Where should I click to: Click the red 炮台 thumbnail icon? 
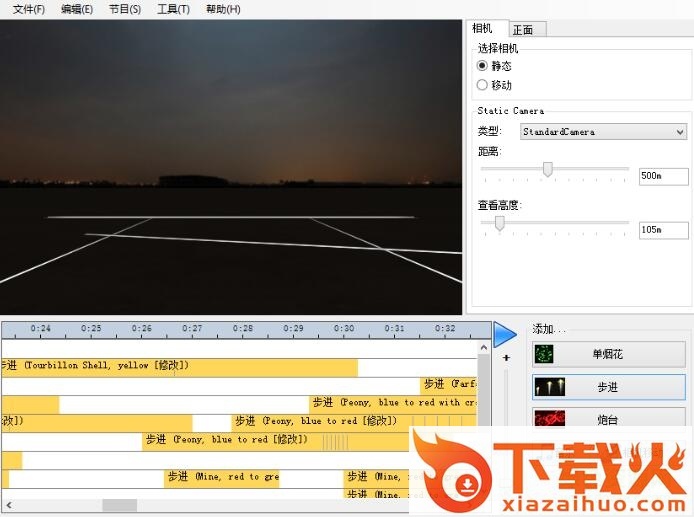(550, 419)
